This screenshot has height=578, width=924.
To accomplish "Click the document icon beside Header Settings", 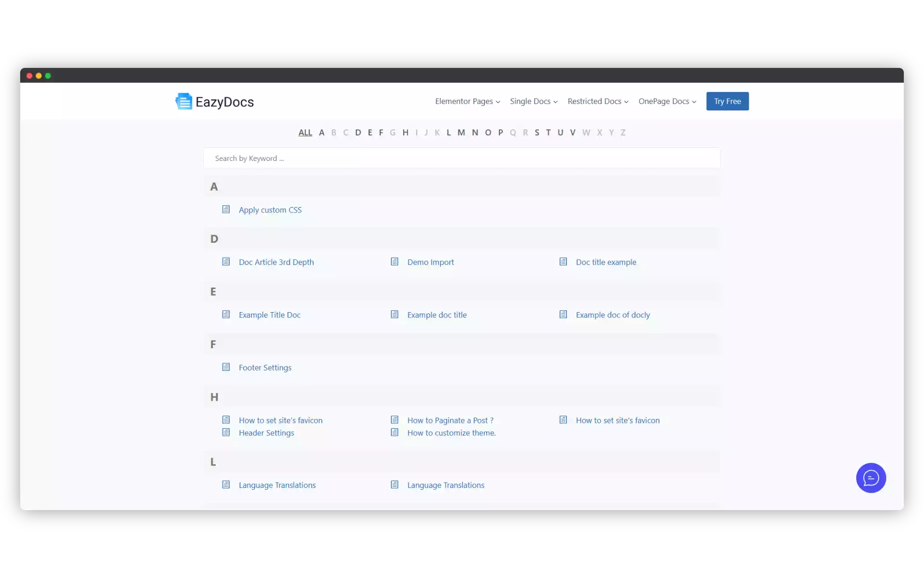I will (x=226, y=432).
